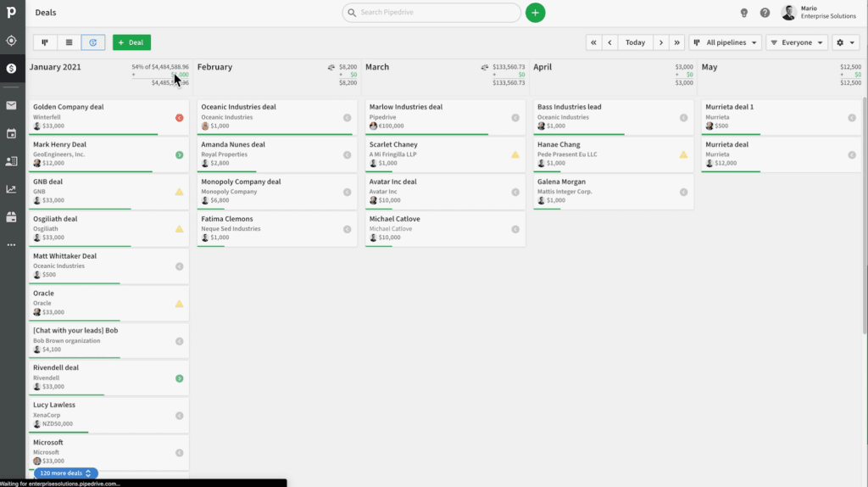The height and width of the screenshot is (487, 868).
Task: Click Microsoft deal title
Action: 48,442
